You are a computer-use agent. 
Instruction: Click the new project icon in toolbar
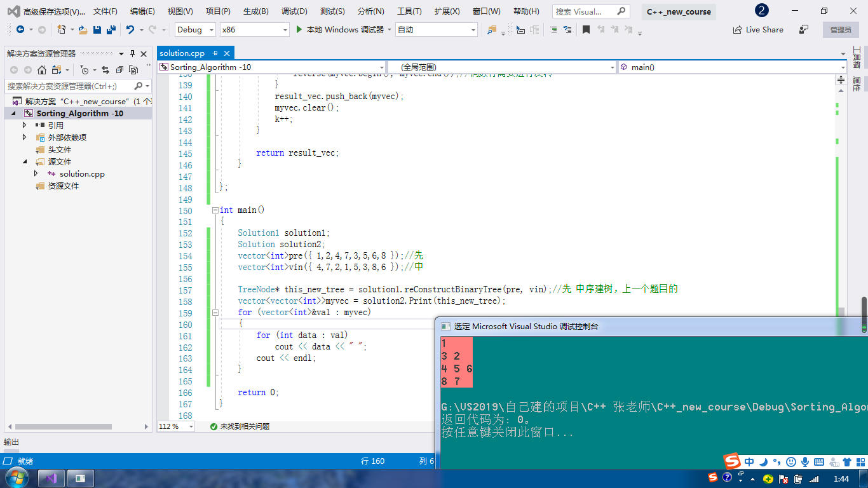pyautogui.click(x=62, y=30)
